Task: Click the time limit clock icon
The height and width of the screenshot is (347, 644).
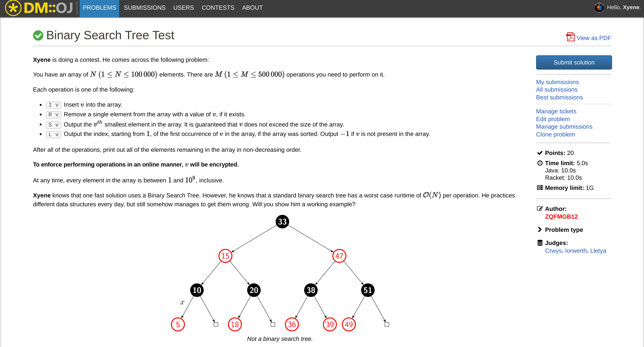Action: tap(539, 163)
